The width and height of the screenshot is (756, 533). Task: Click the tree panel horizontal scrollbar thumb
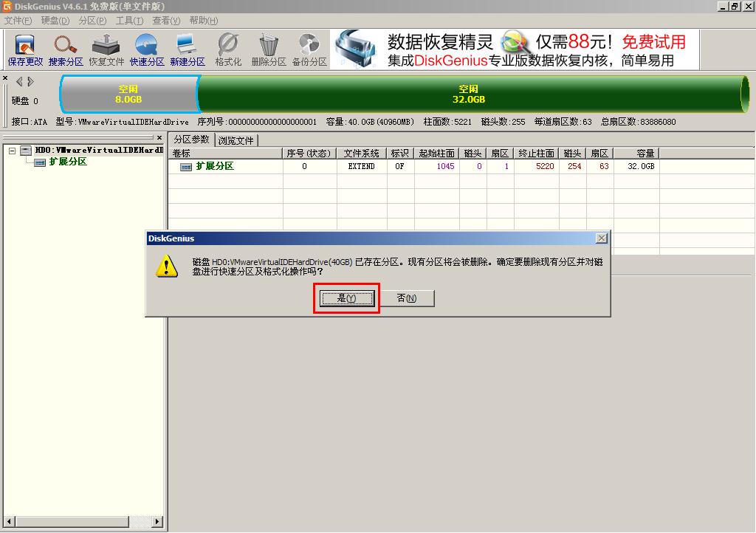coord(72,521)
